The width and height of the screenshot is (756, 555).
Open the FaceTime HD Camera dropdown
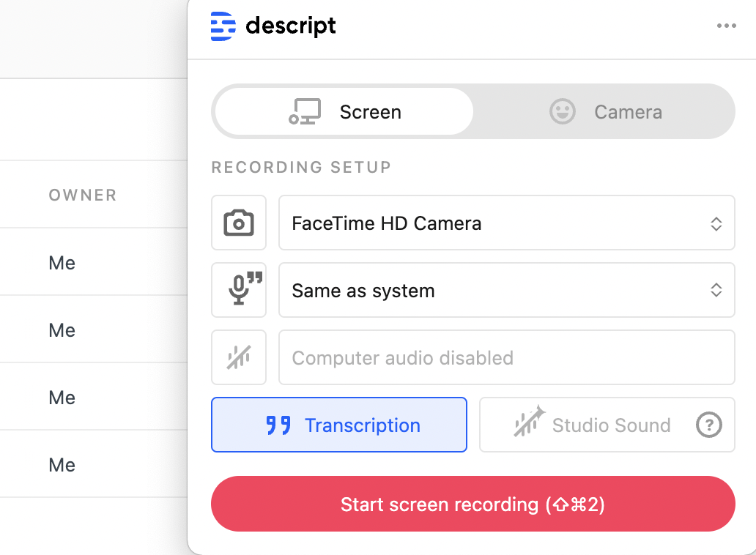[507, 223]
